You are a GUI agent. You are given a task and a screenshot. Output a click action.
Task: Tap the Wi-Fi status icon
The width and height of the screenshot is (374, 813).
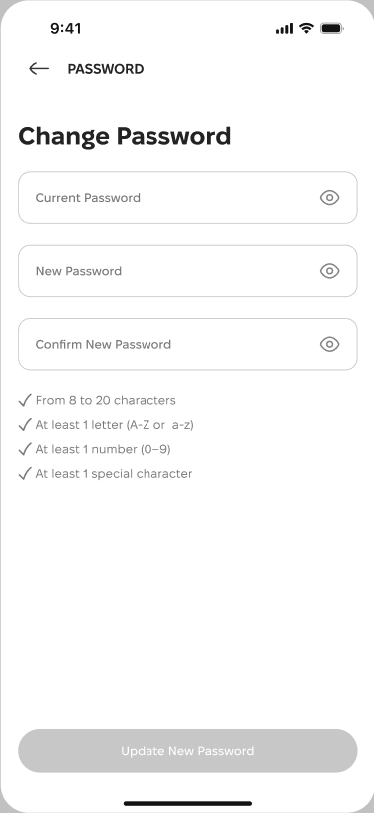[x=307, y=28]
